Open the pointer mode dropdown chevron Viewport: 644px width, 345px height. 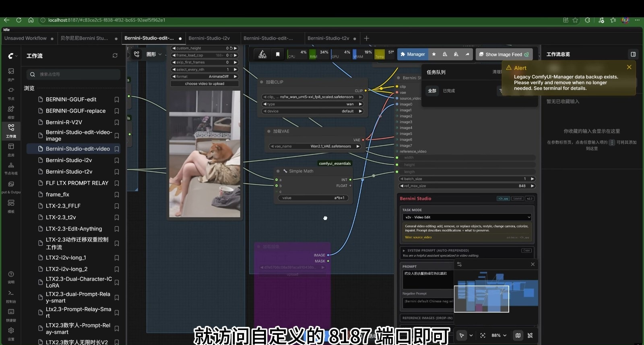471,335
